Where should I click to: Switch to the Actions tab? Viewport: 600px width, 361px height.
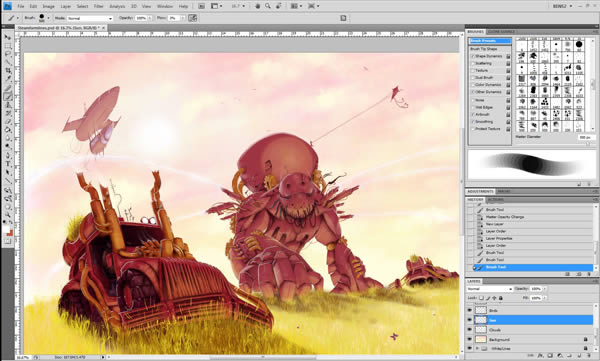point(496,200)
